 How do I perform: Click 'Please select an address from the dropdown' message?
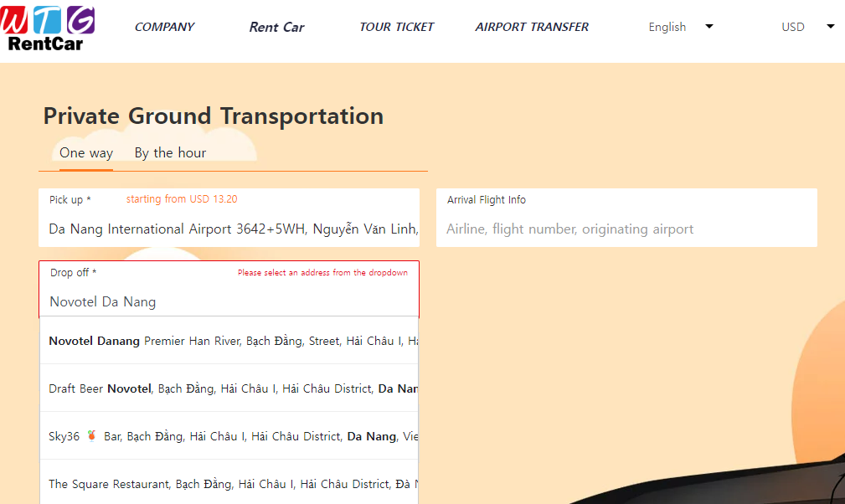[322, 273]
